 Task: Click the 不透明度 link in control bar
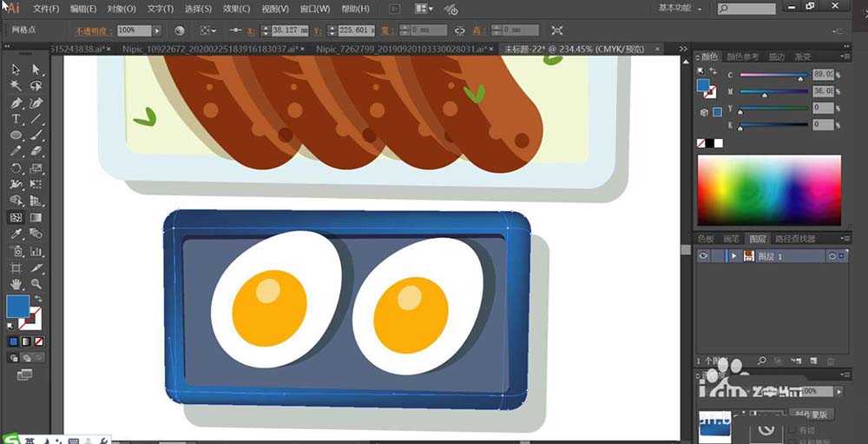pyautogui.click(x=95, y=30)
